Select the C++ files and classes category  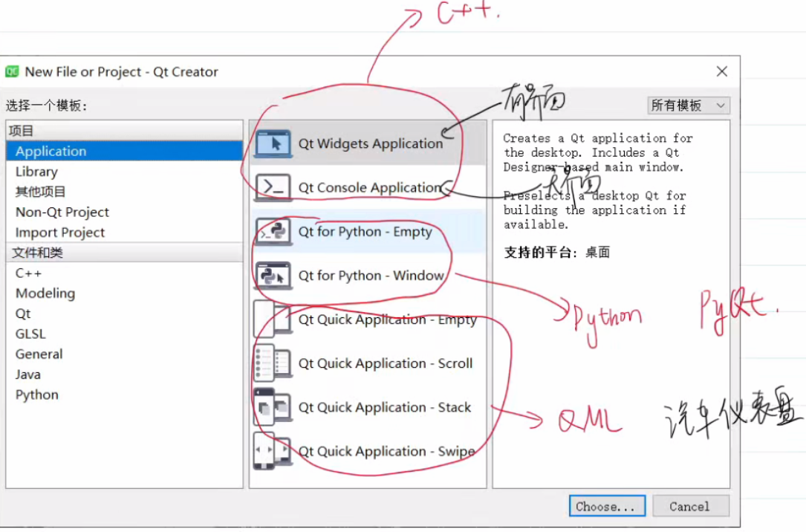pyautogui.click(x=124, y=273)
